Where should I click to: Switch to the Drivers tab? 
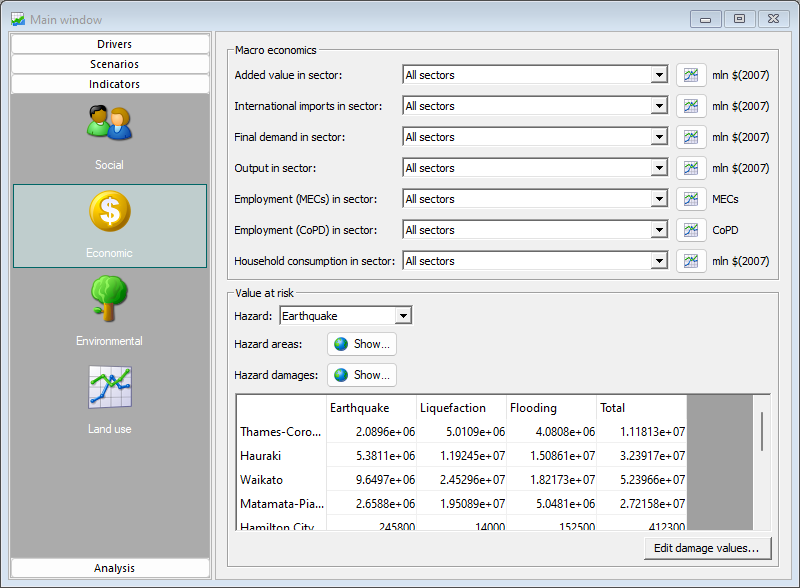(x=110, y=44)
